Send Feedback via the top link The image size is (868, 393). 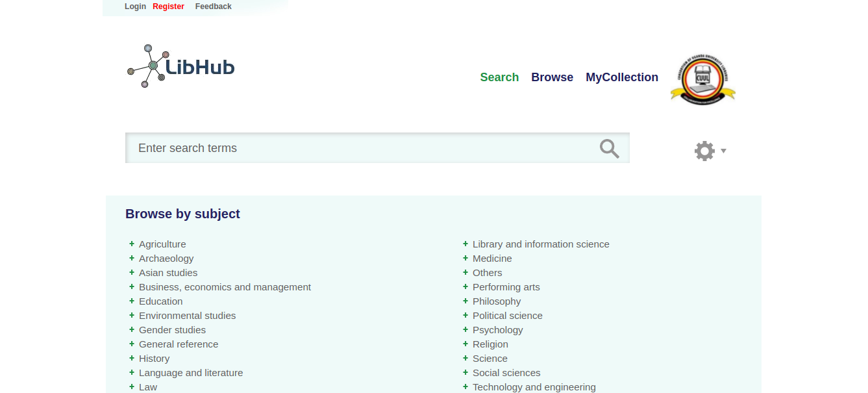[213, 6]
